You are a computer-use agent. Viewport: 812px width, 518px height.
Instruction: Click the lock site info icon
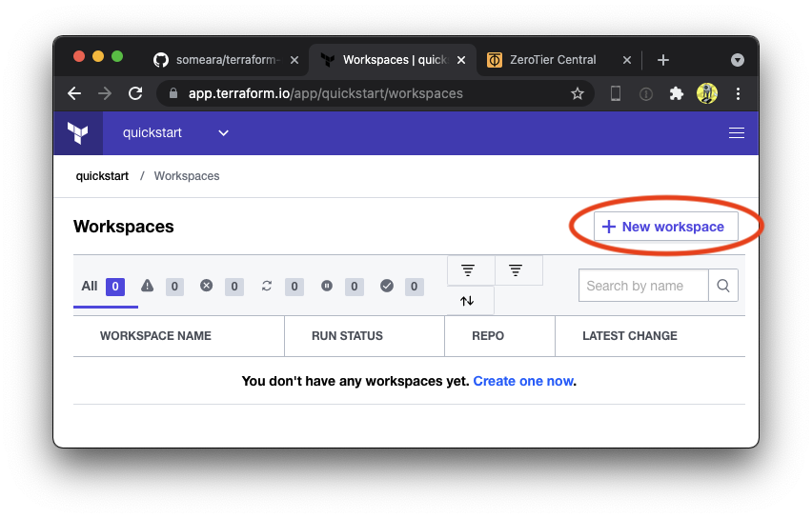pos(173,93)
